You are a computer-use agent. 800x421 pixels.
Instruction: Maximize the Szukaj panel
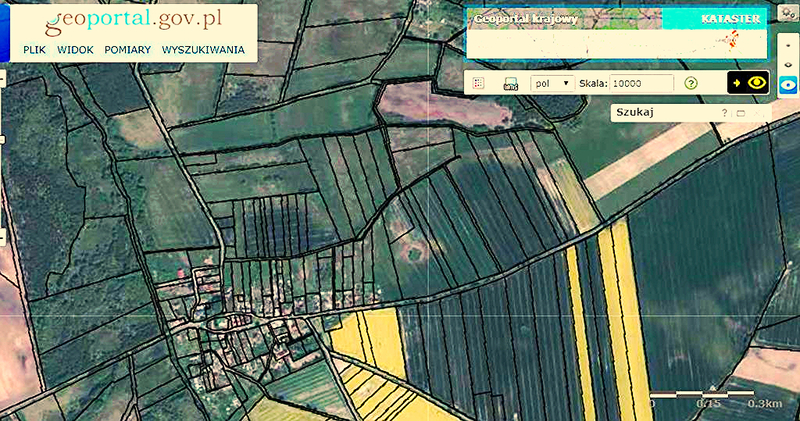[741, 113]
